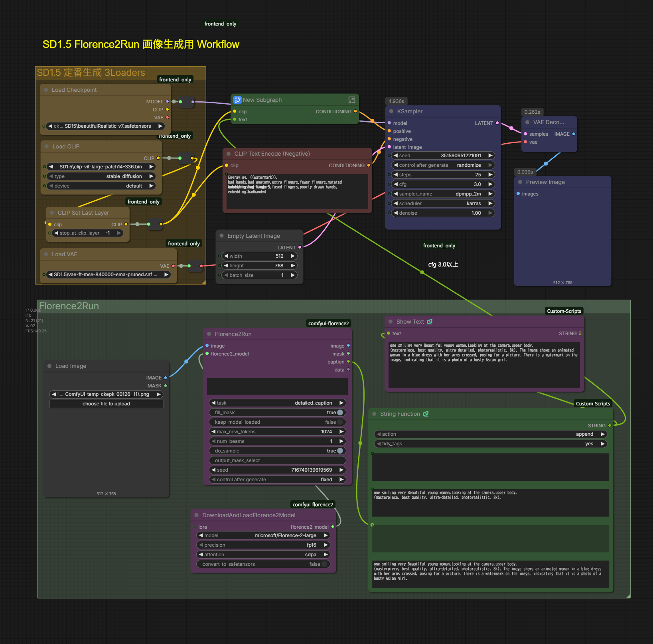Collapse the KSampler node via its title dot
This screenshot has width=653, height=644.
tap(391, 111)
